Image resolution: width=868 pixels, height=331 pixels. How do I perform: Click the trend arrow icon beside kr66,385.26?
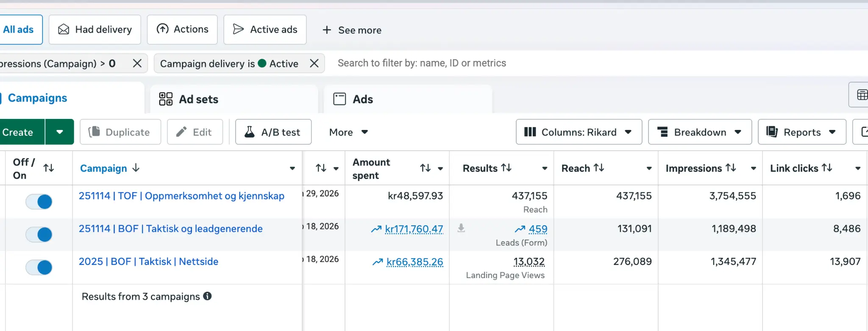tap(378, 262)
